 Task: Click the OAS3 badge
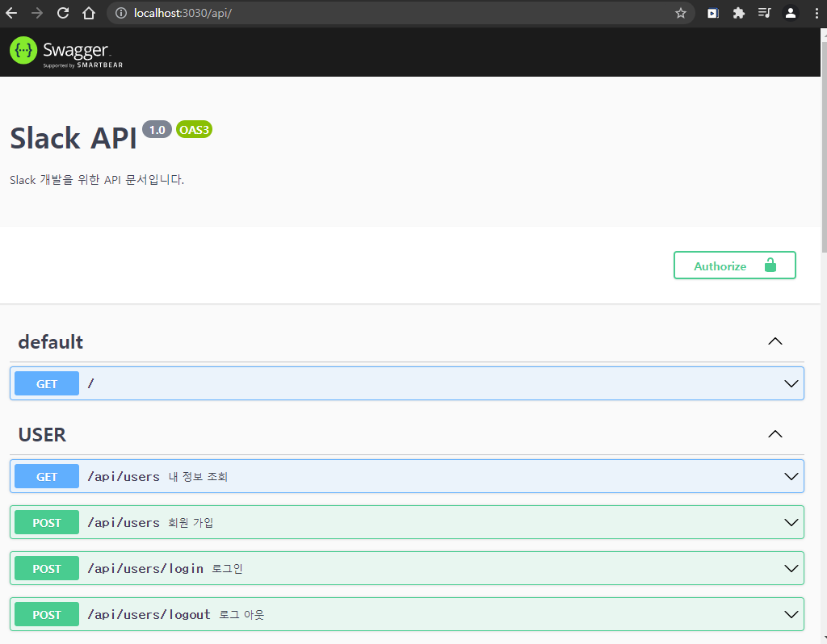tap(194, 130)
